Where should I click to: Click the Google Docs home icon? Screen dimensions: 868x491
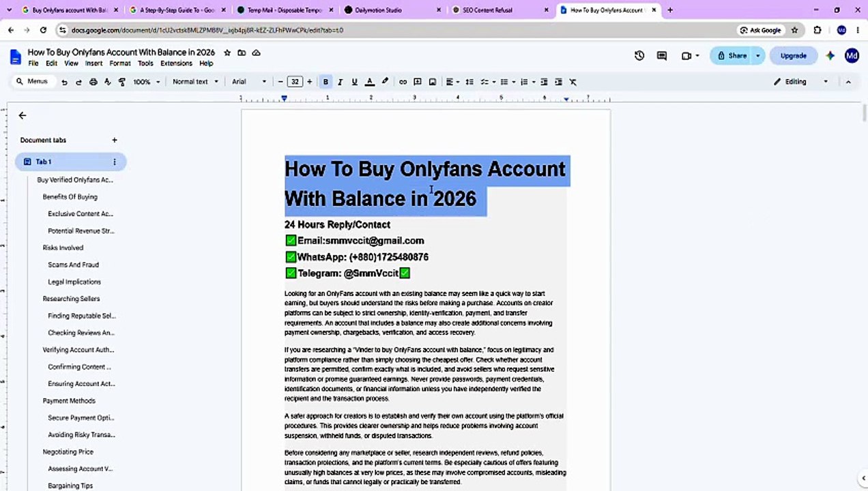pyautogui.click(x=16, y=57)
